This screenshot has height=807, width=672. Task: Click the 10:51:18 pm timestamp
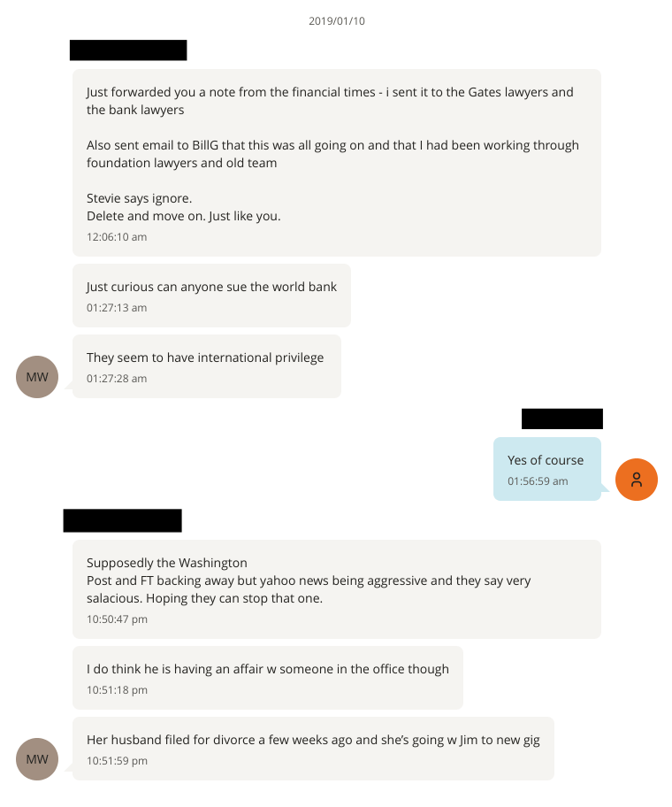tap(117, 690)
